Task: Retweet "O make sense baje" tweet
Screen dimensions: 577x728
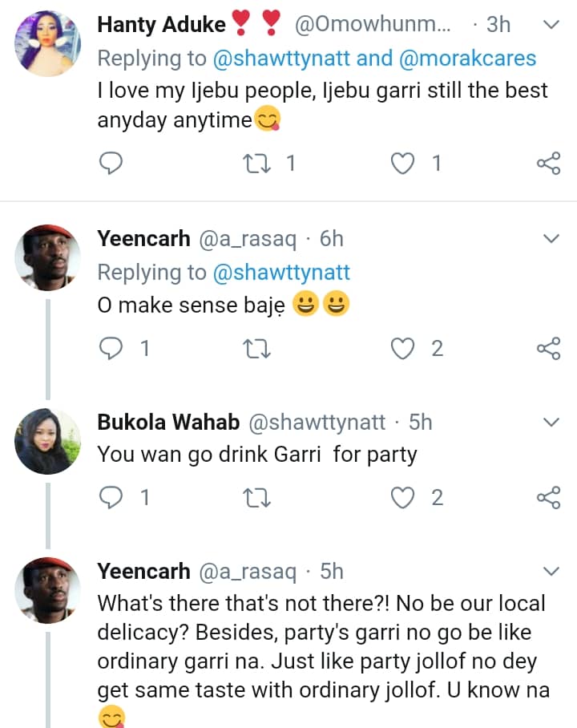Action: (x=257, y=349)
